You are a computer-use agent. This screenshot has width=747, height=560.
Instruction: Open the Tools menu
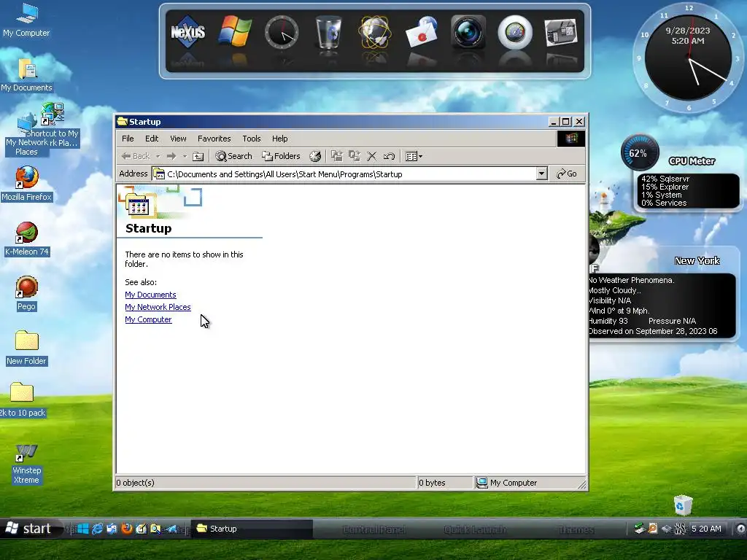coord(251,139)
